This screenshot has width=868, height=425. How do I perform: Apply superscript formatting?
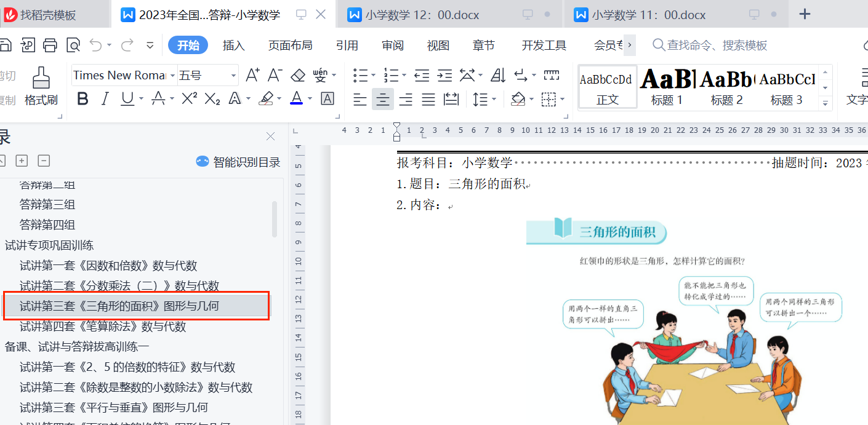point(190,98)
